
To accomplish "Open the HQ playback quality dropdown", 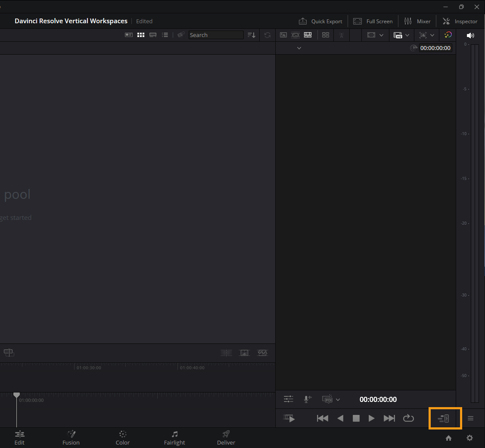I will click(407, 35).
